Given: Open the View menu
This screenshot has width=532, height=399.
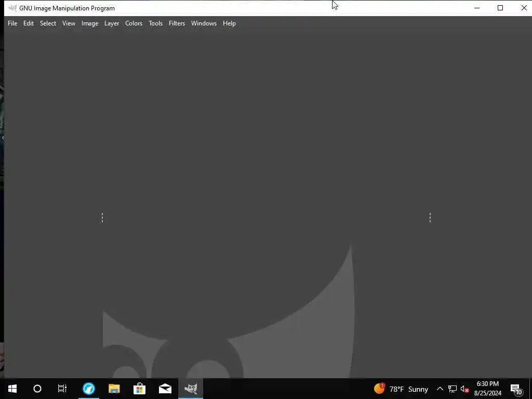Looking at the screenshot, I should pos(69,23).
